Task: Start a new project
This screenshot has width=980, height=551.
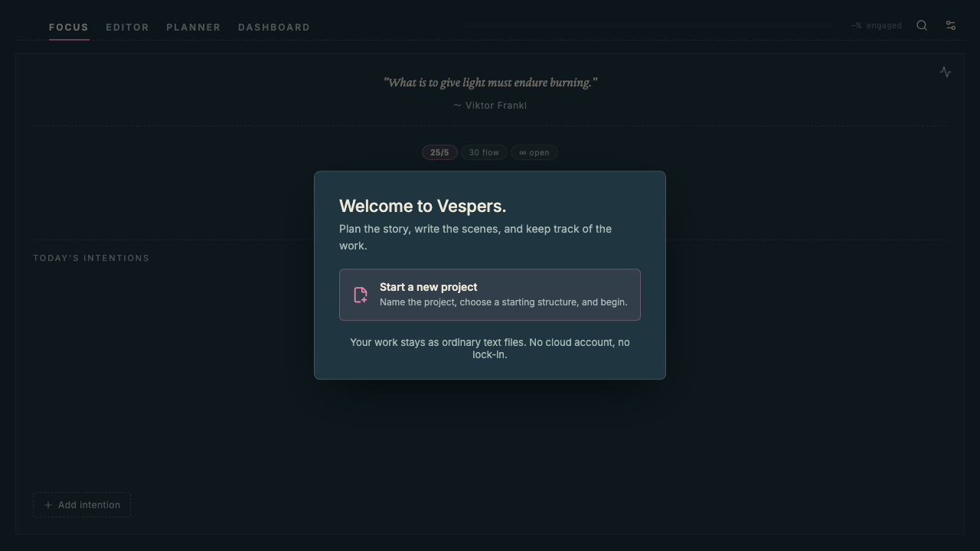Action: pyautogui.click(x=490, y=295)
